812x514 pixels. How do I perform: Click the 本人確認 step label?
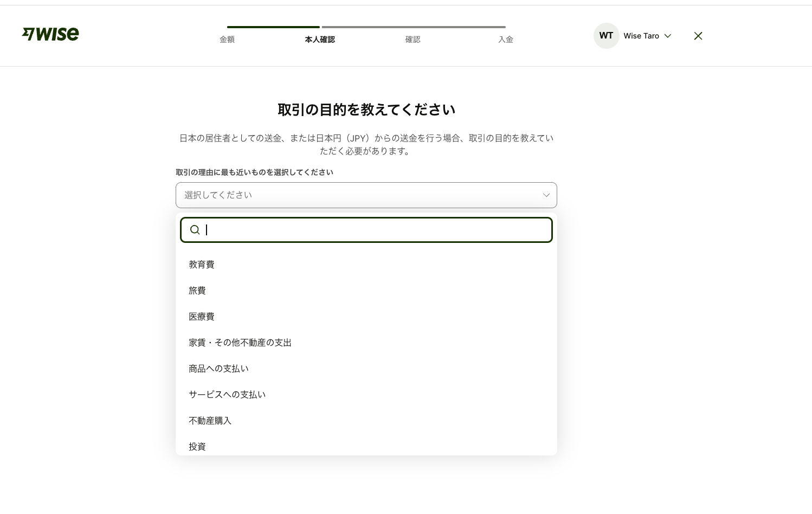[x=320, y=40]
